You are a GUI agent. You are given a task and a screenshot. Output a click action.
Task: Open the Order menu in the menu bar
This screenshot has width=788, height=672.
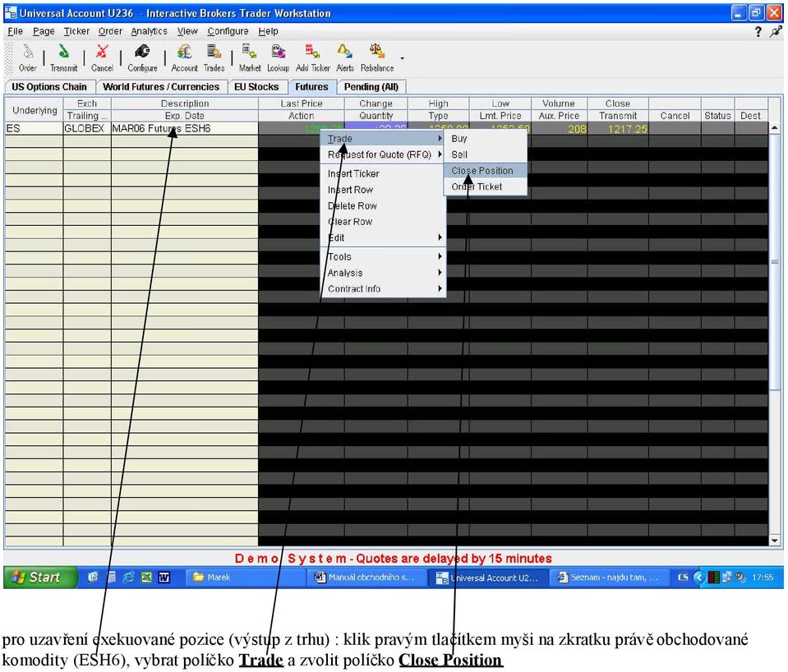click(110, 31)
